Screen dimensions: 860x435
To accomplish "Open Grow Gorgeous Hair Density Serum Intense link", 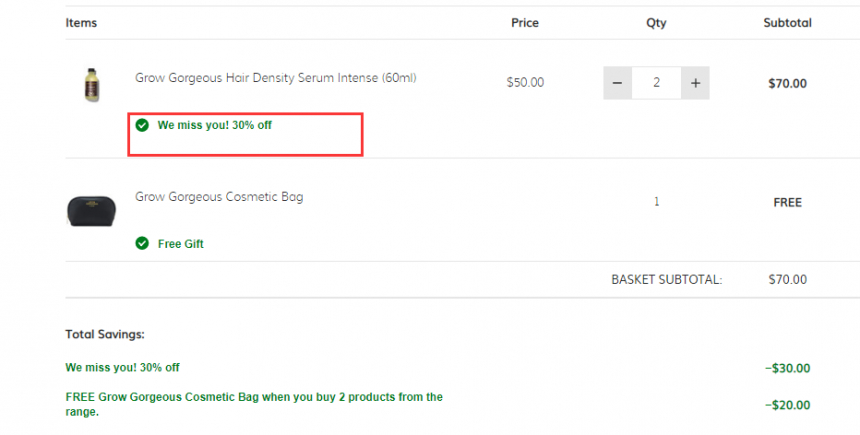I will click(x=276, y=78).
